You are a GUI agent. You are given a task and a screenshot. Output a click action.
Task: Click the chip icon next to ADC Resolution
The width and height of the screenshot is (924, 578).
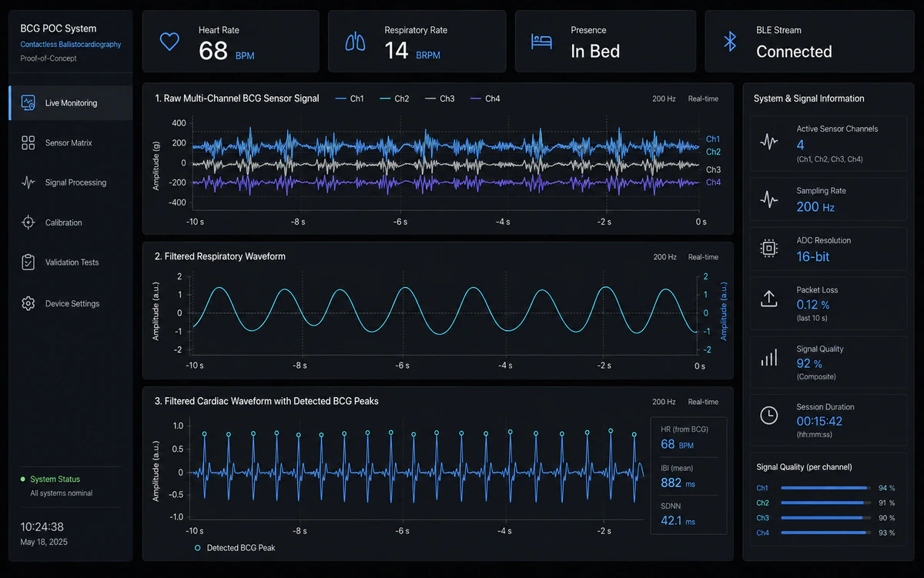coord(768,248)
